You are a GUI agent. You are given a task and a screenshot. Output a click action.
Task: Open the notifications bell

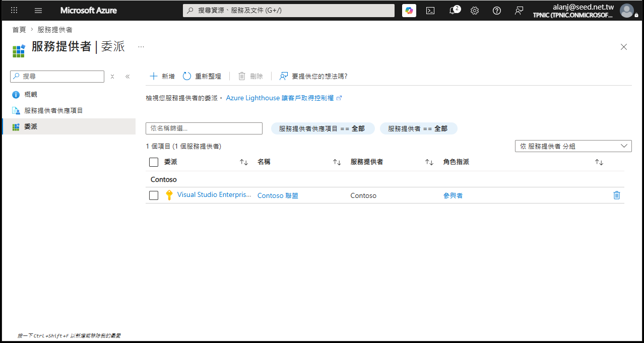coord(454,11)
